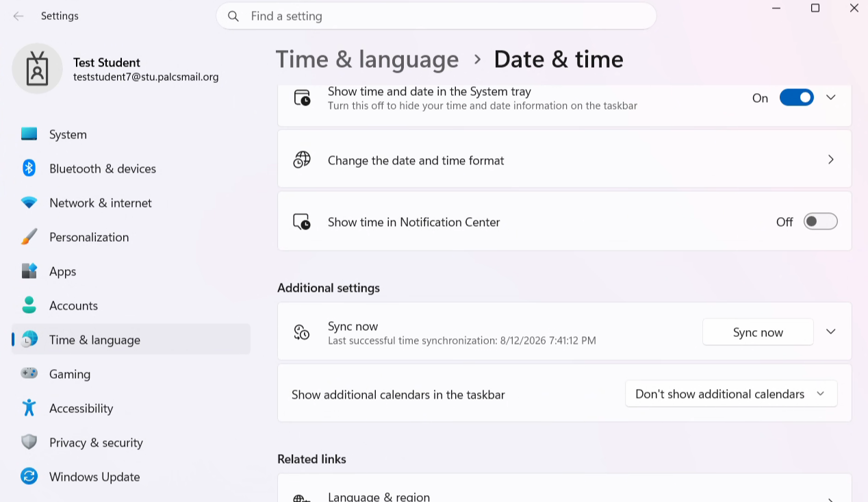
Task: Expand the Sync now section chevron
Action: coord(831,331)
